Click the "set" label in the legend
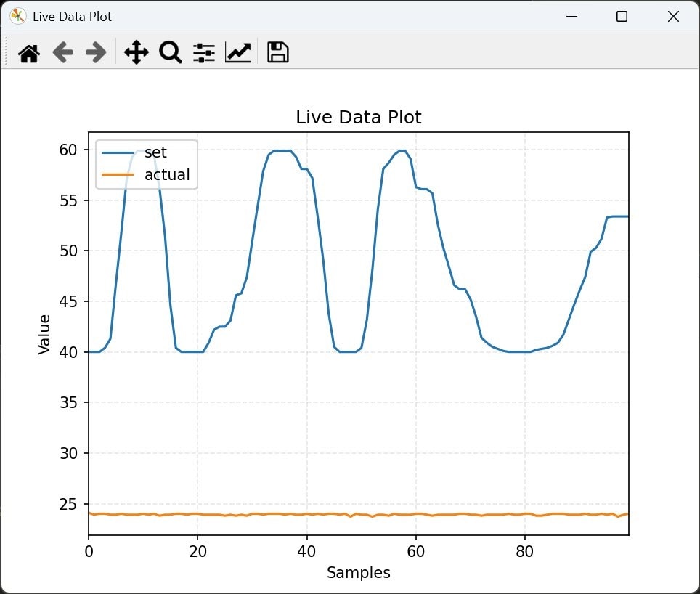This screenshot has height=594, width=700. click(x=155, y=152)
